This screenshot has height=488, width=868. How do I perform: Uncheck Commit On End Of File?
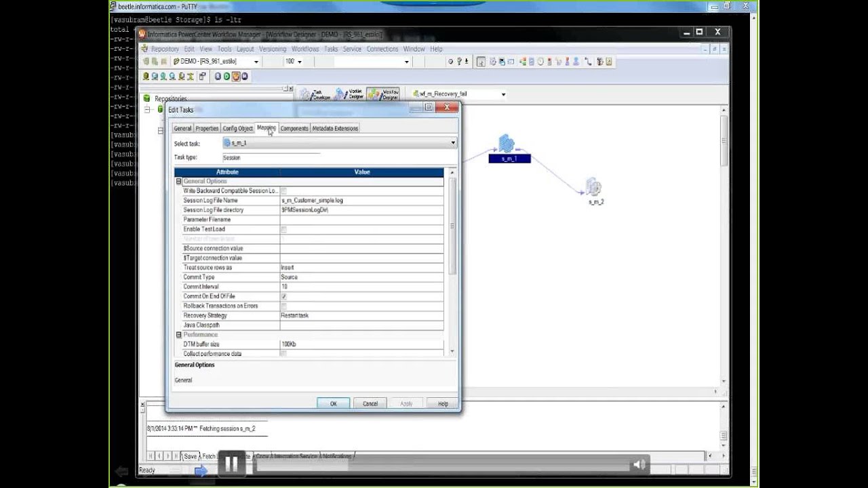(x=283, y=297)
